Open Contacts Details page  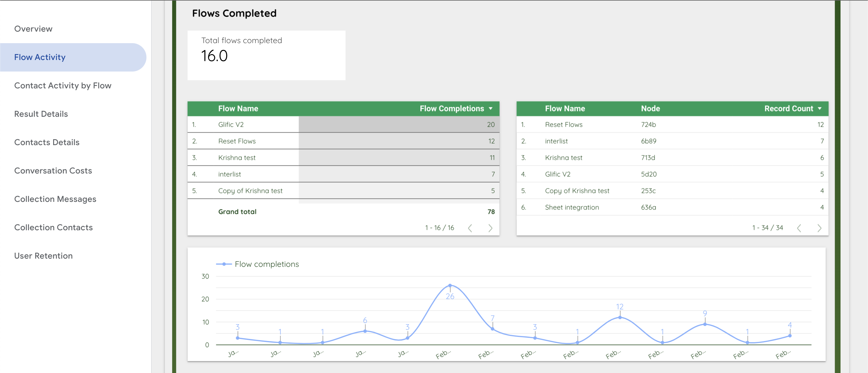point(47,142)
